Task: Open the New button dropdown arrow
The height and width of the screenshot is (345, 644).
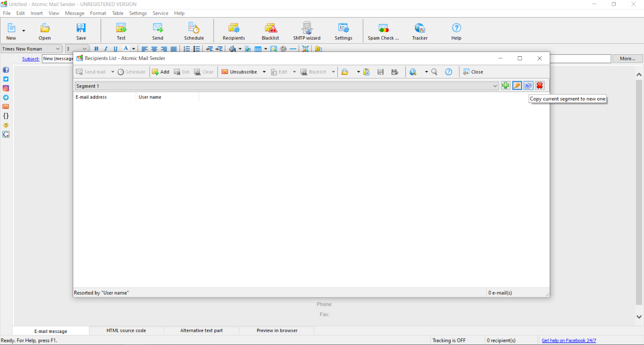Action: point(24,31)
